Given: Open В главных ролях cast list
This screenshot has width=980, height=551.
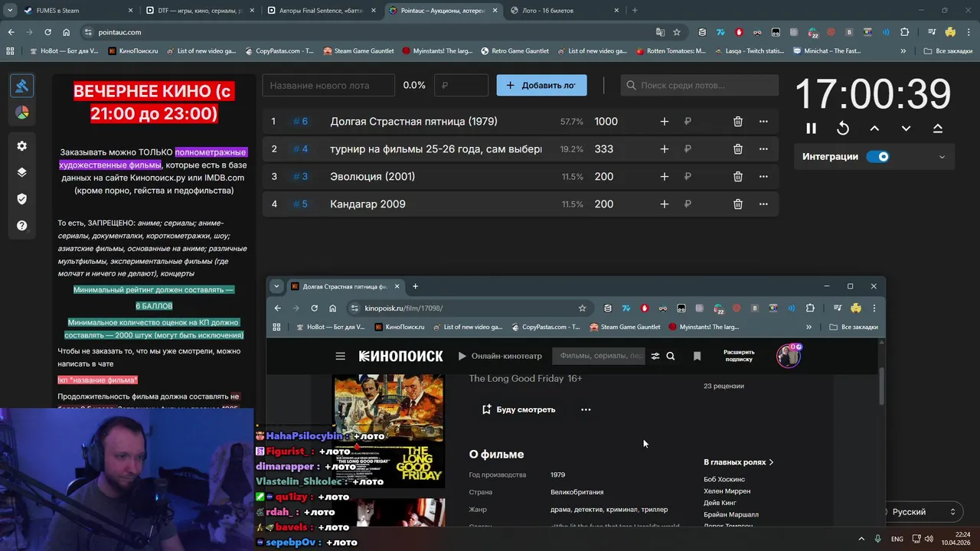Looking at the screenshot, I should click(x=738, y=462).
